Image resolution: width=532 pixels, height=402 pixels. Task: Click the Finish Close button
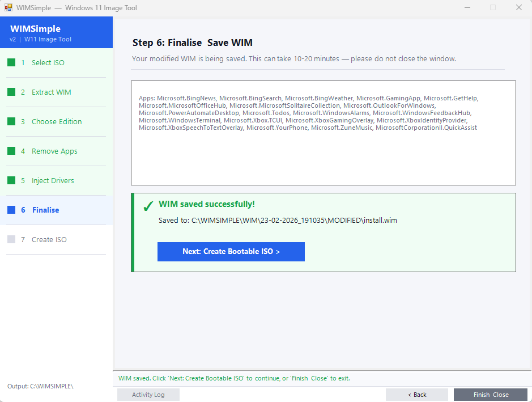491,395
